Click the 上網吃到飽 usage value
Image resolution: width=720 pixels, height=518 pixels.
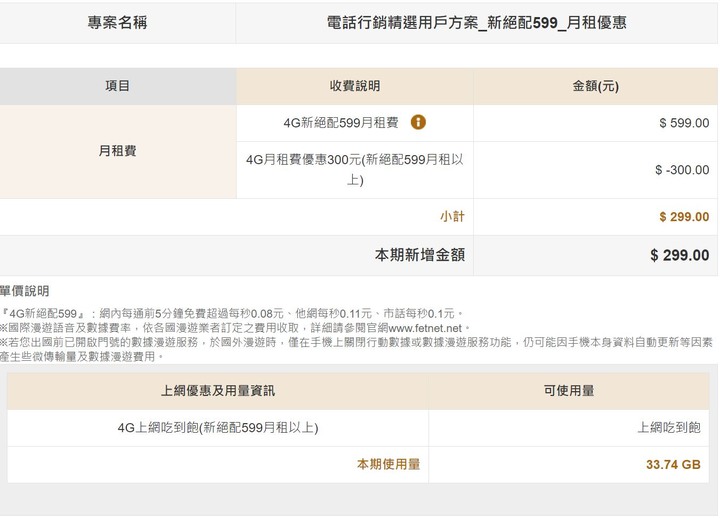click(669, 428)
